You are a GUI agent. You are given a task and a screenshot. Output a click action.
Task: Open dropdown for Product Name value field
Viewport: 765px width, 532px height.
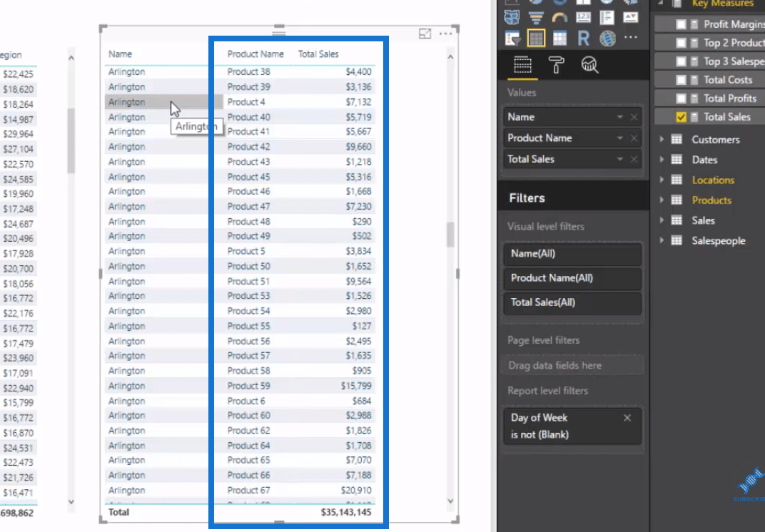[619, 138]
